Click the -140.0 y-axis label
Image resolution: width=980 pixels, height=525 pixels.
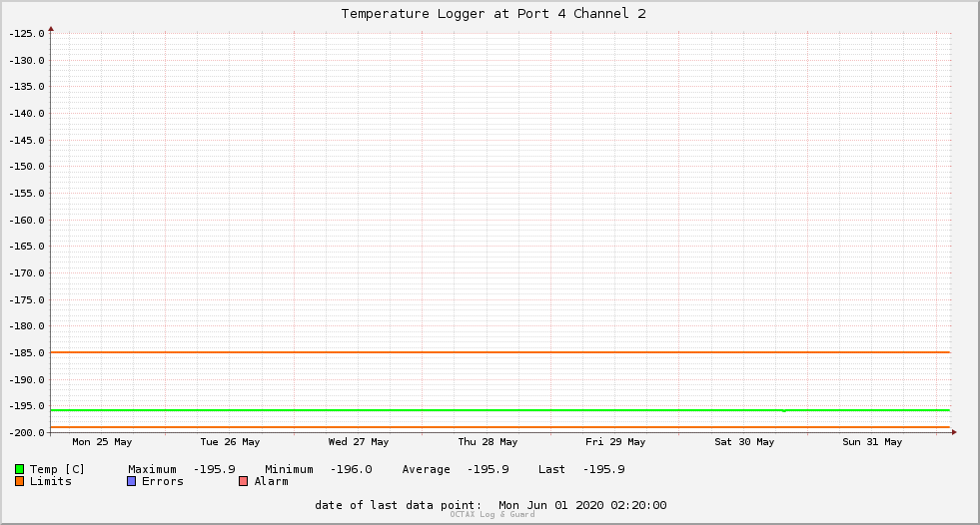(27, 114)
